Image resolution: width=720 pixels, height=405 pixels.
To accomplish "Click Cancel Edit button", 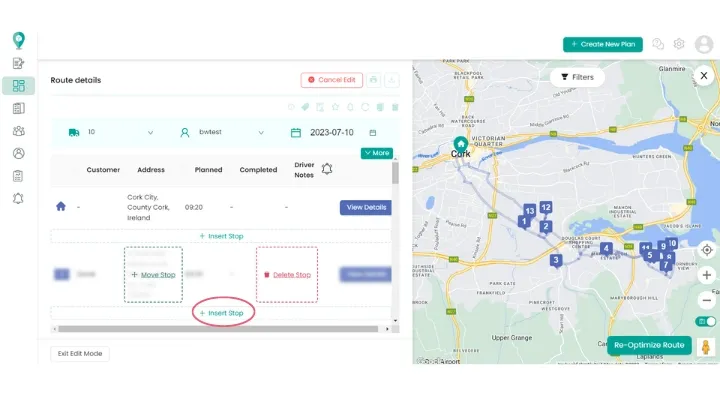I will (x=331, y=80).
